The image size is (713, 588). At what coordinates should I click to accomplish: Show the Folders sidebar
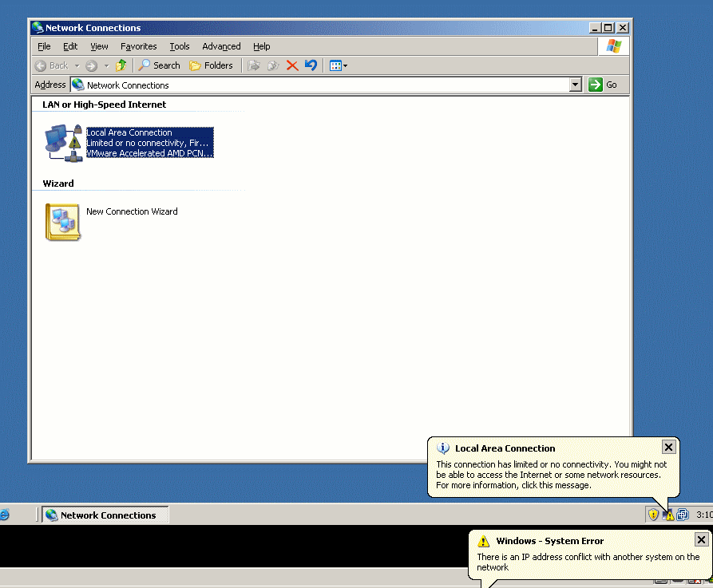click(x=212, y=65)
